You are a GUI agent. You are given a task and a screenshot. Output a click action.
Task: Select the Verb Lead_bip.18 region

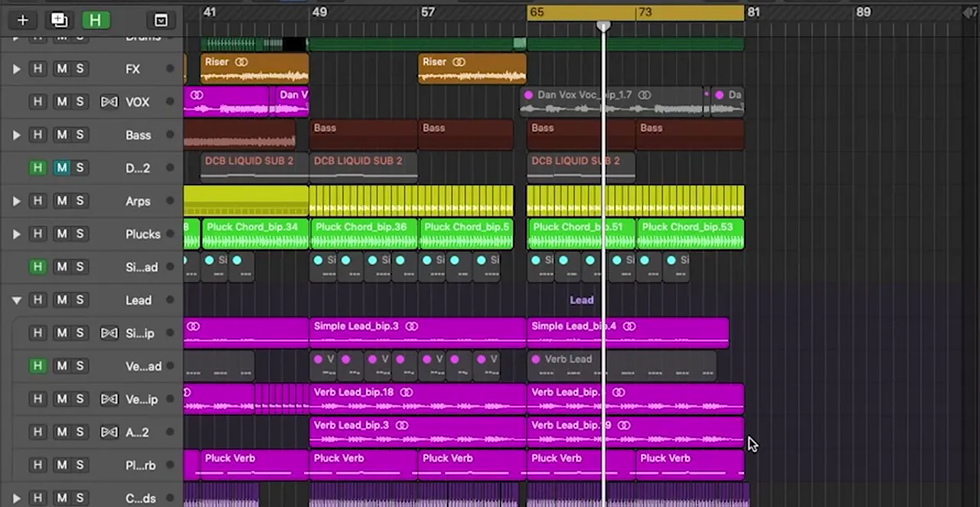[417, 399]
